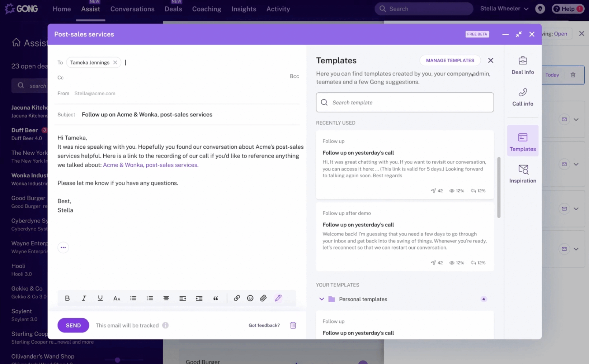Navigate to the Coaching tab
Screen dimensions: 589x364
(207, 9)
